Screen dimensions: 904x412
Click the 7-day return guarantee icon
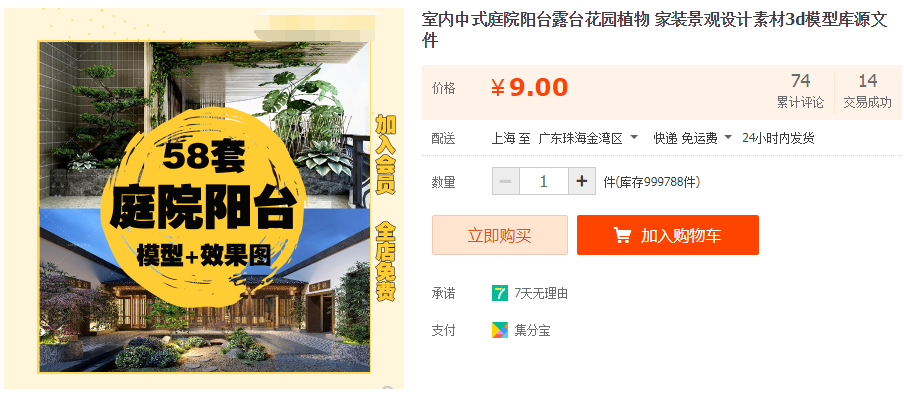coord(499,293)
